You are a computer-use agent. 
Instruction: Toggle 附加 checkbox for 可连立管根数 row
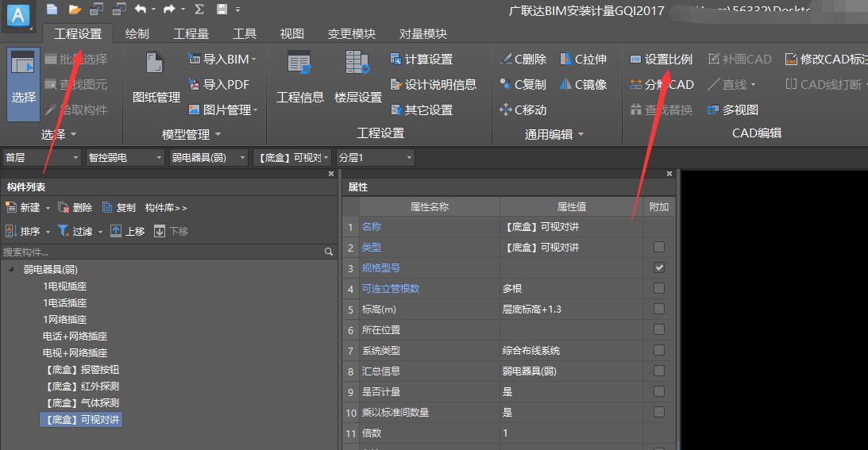point(659,288)
